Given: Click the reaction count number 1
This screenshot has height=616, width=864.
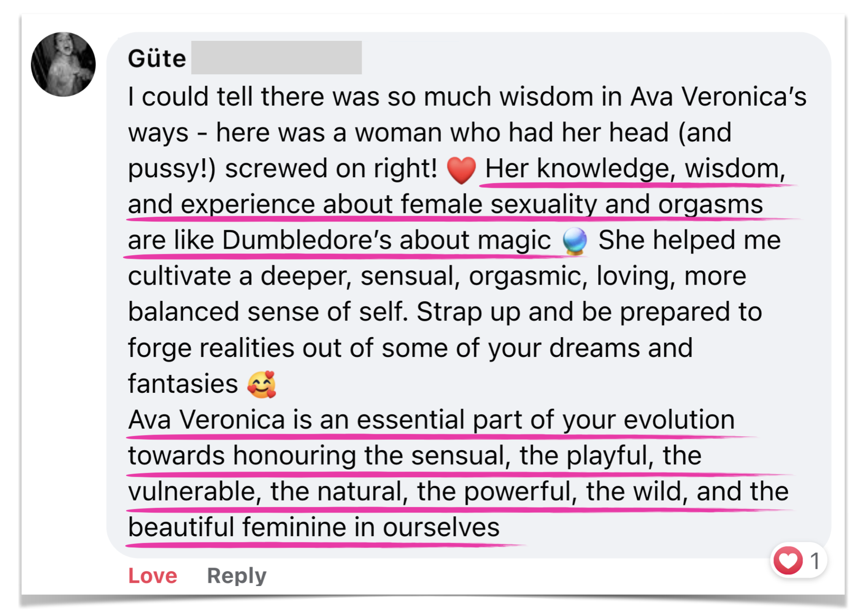Looking at the screenshot, I should click(x=815, y=561).
